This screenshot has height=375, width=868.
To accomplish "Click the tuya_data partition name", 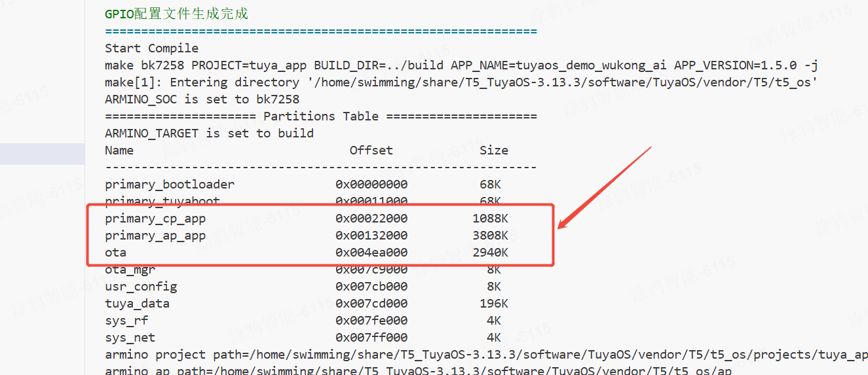I will tap(137, 304).
